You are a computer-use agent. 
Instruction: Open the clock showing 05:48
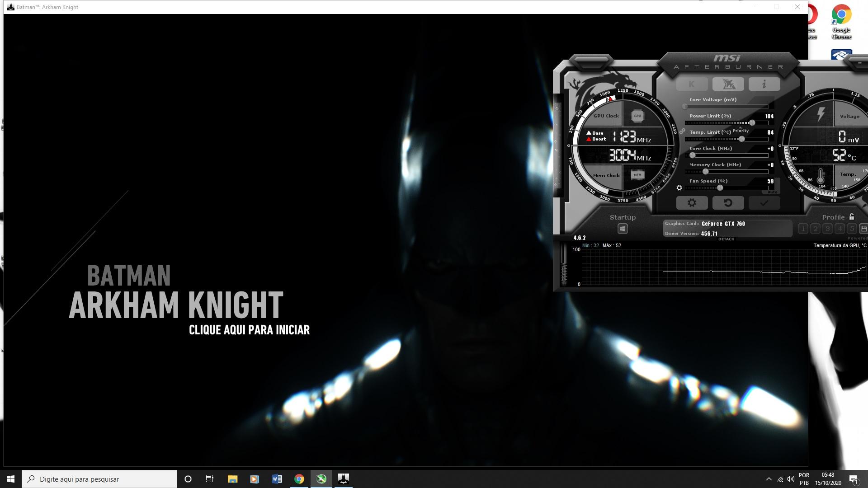[x=828, y=479]
